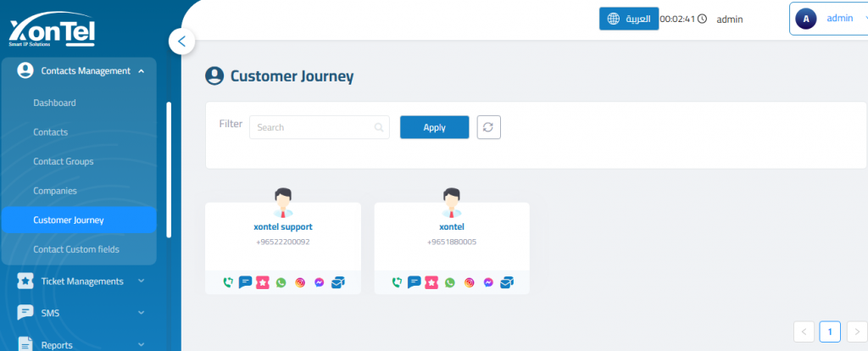This screenshot has height=351, width=868.
Task: Click the Reports document sidebar icon
Action: [25, 344]
